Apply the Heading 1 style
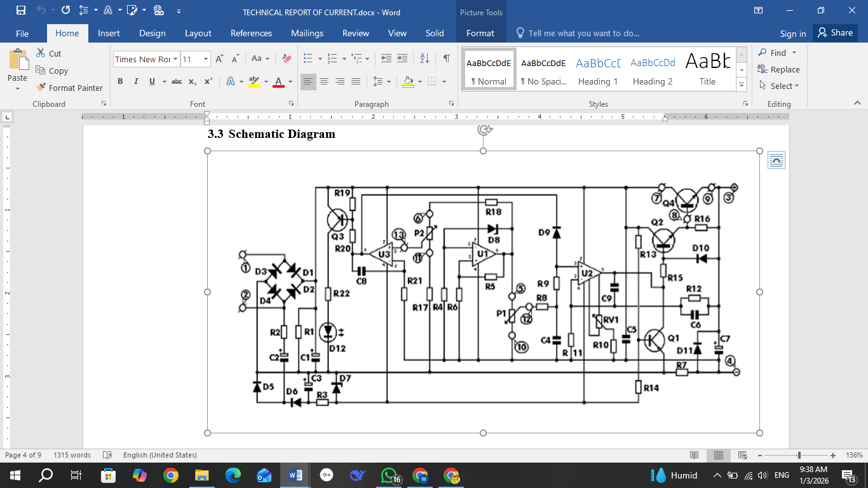The width and height of the screenshot is (868, 488). 598,69
